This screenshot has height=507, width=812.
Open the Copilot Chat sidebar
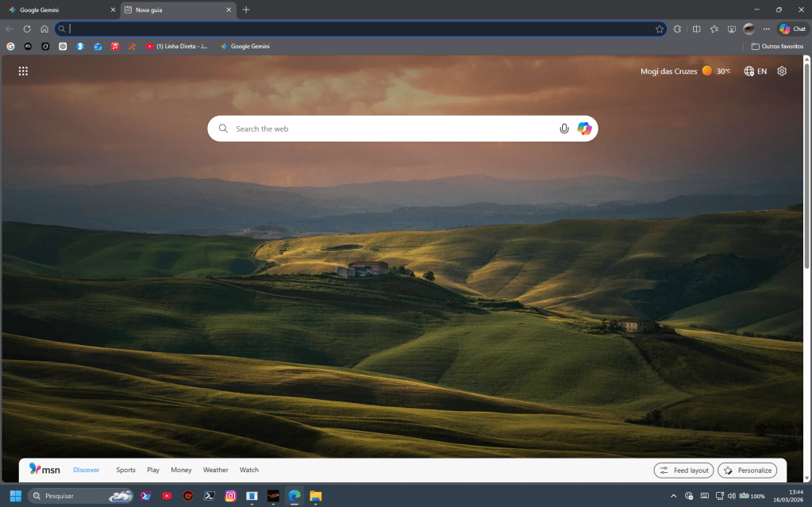point(792,29)
